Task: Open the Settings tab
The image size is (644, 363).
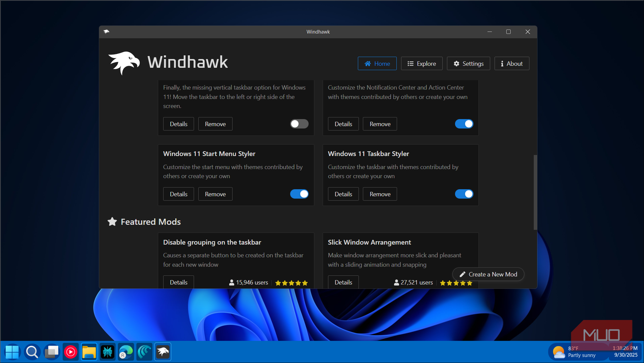Action: pos(468,63)
